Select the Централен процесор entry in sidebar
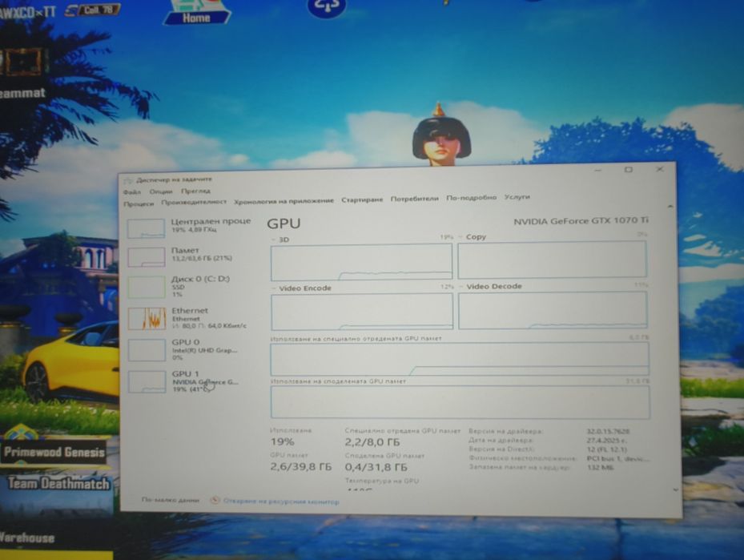Viewport: 744px width, 560px height. click(190, 227)
